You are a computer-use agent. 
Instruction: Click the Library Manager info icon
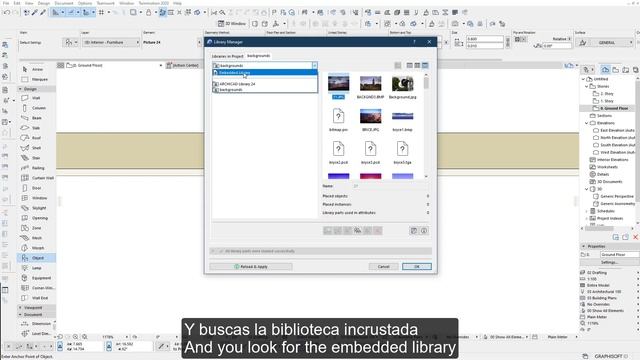[424, 231]
